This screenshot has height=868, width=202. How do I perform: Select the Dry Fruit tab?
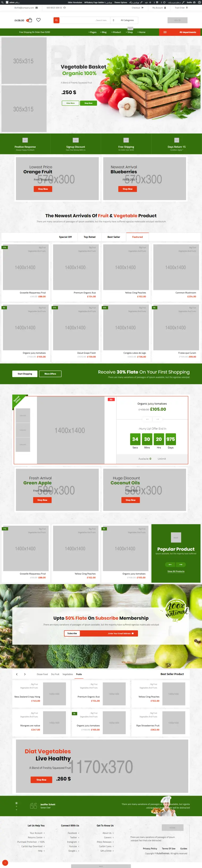55,674
